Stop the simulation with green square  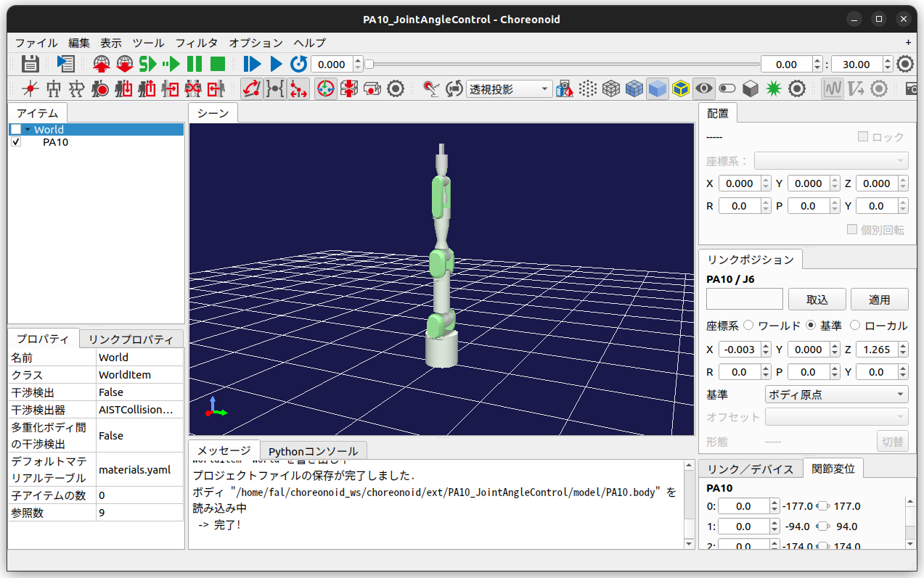218,64
